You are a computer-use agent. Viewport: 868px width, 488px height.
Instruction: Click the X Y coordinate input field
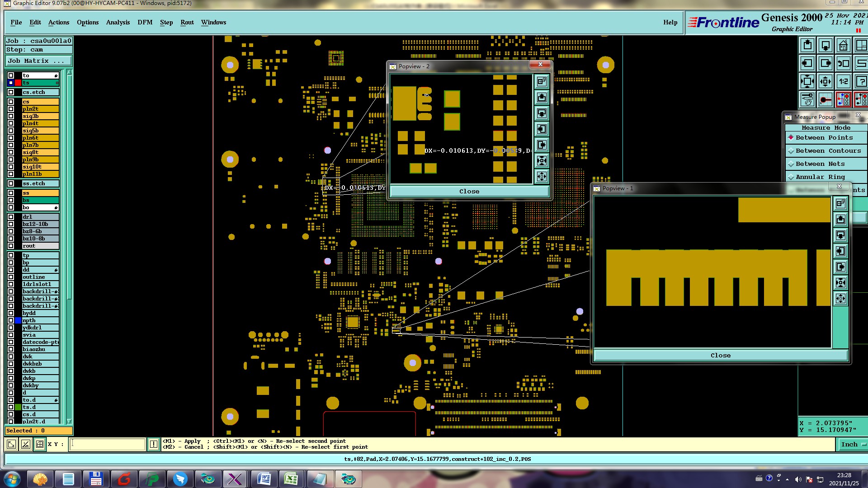click(108, 444)
